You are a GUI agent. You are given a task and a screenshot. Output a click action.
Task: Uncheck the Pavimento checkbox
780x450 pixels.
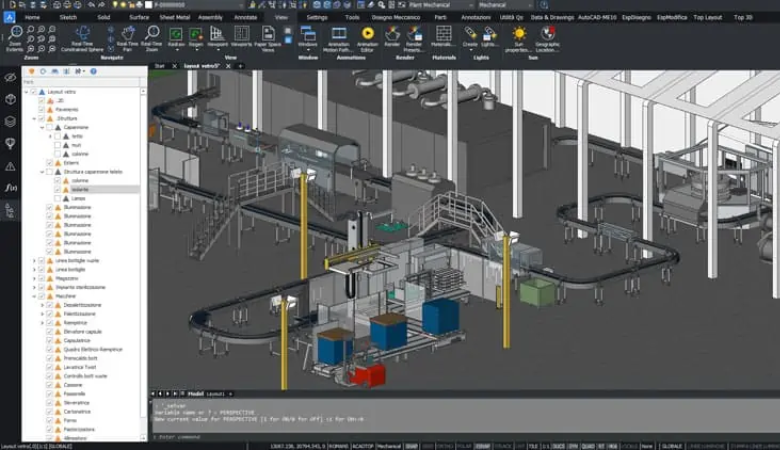click(x=41, y=109)
